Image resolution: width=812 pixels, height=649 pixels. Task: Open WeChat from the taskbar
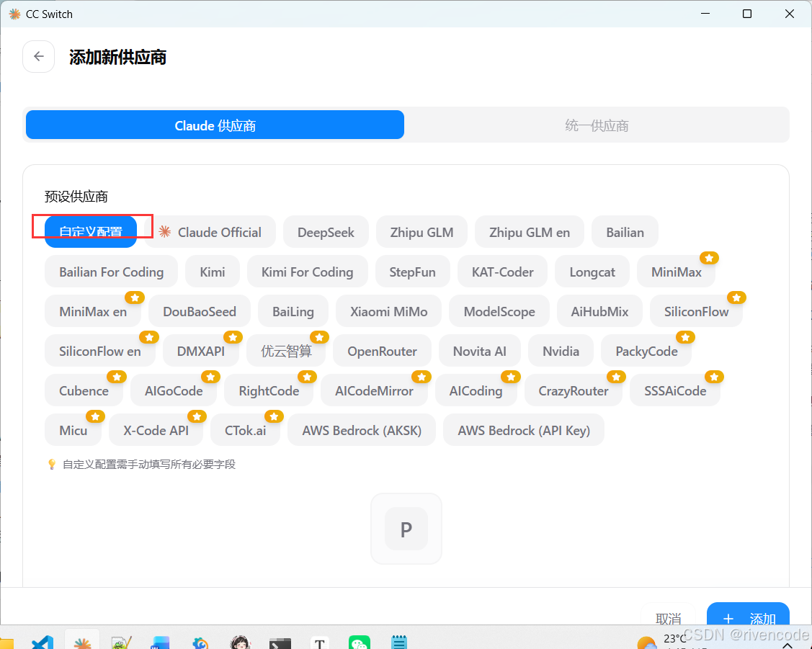360,643
